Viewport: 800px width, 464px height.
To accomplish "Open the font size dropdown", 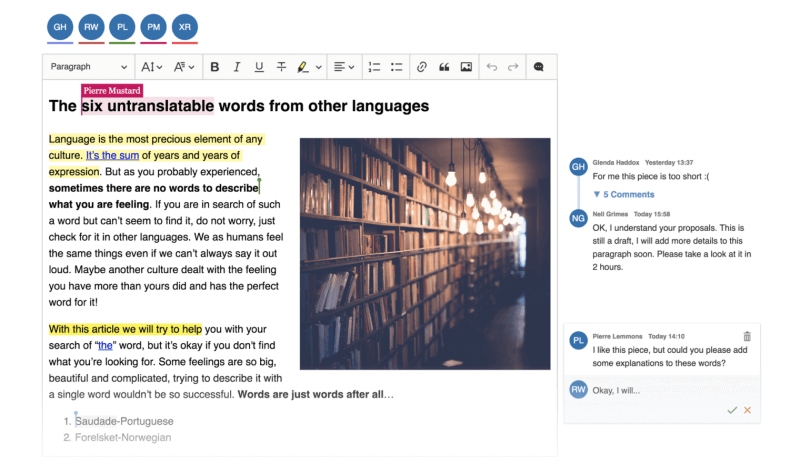I will pos(151,67).
